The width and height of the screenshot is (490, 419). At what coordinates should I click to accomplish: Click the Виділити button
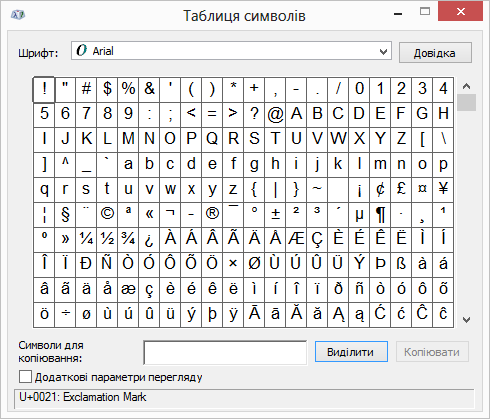351,352
